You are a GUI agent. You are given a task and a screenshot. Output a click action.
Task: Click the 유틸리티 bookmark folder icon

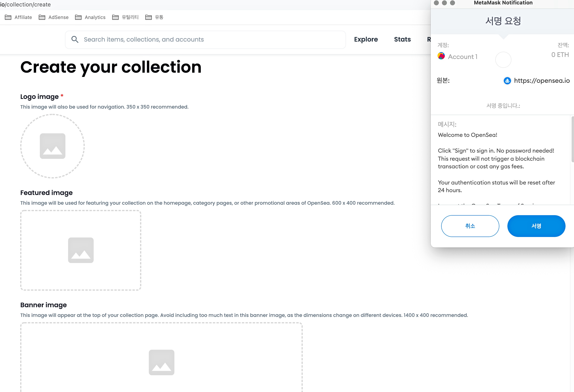(x=115, y=17)
